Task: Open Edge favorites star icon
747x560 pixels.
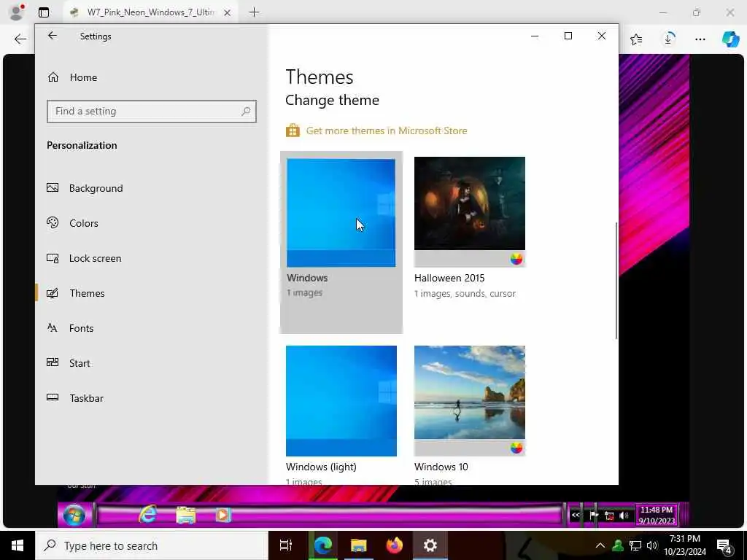Action: coord(636,39)
